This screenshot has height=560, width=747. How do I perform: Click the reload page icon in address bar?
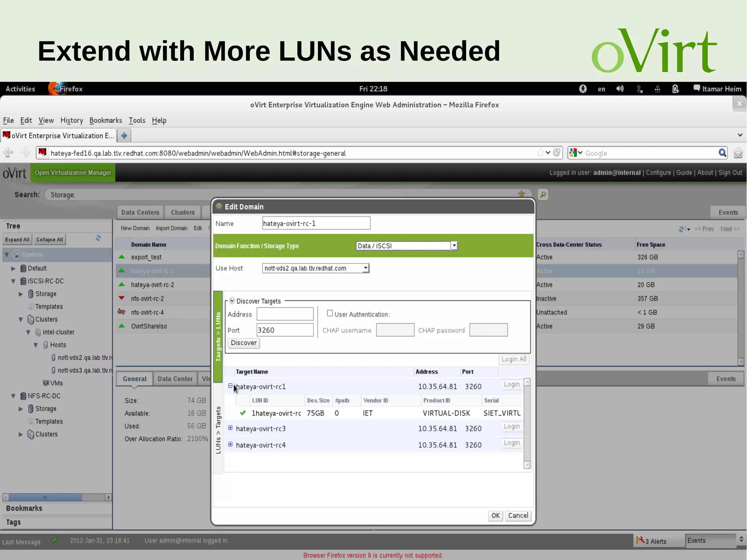557,152
